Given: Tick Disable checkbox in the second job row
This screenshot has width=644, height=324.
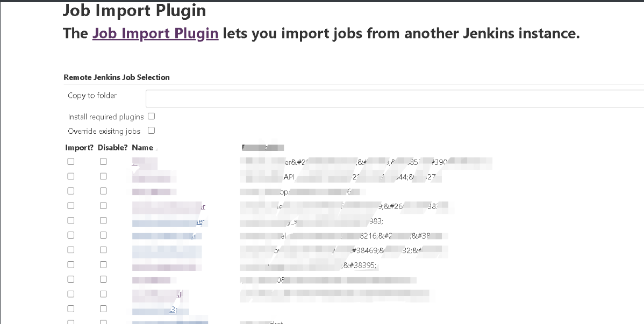Looking at the screenshot, I should (103, 176).
